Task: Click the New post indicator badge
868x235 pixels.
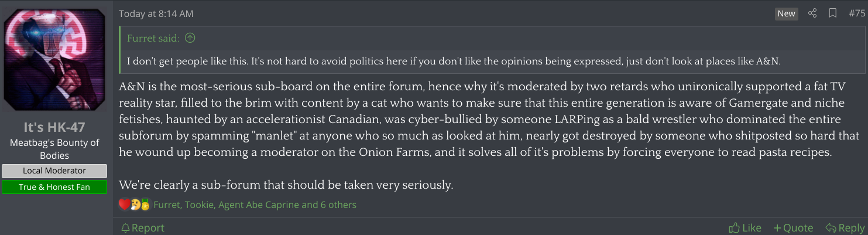Action: [786, 13]
